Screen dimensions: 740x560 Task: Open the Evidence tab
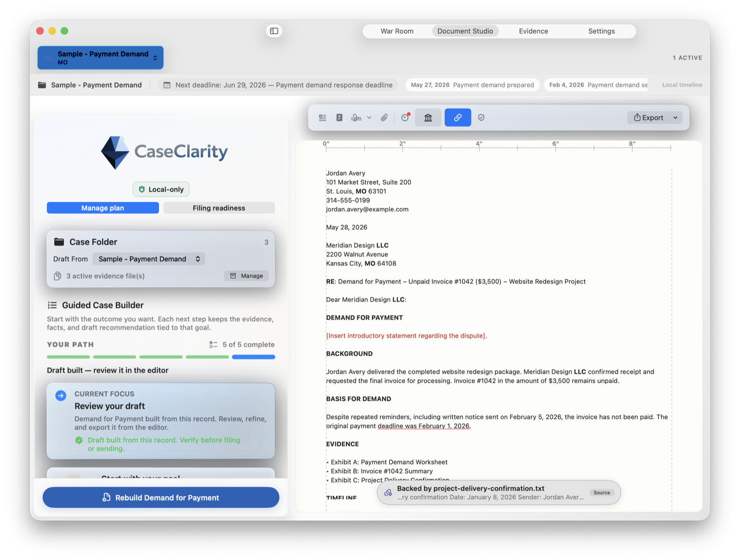tap(533, 31)
